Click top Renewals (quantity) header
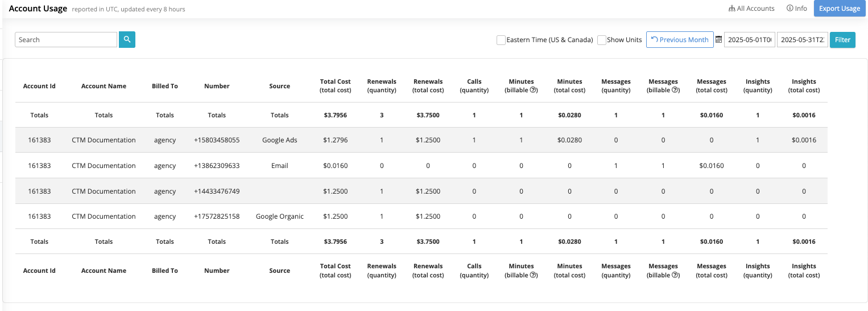Viewport: 868px width, 311px height. coord(382,86)
